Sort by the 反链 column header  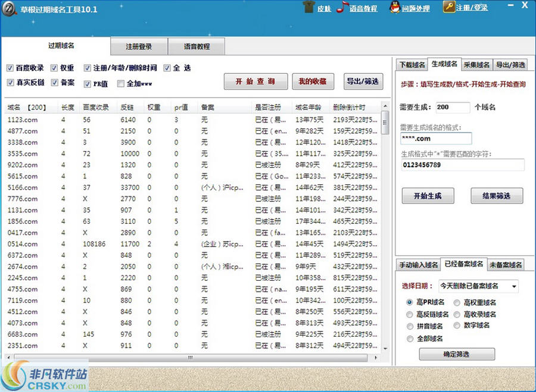130,107
